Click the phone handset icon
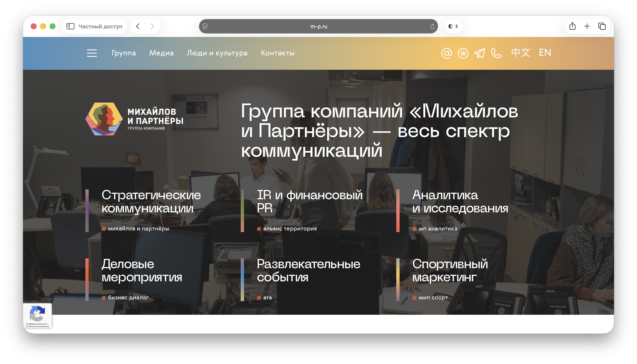637x364 pixels. point(496,53)
